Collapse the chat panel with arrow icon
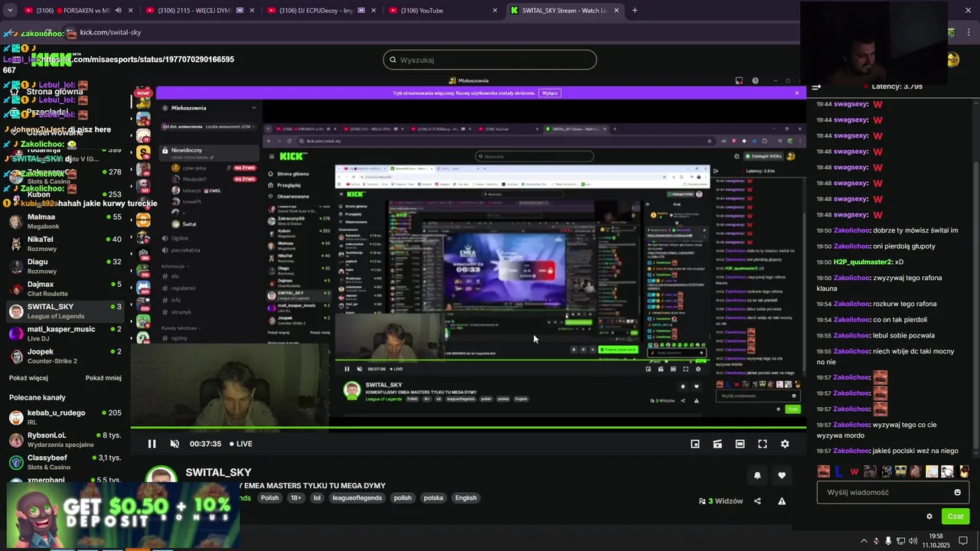This screenshot has height=551, width=980. [816, 87]
